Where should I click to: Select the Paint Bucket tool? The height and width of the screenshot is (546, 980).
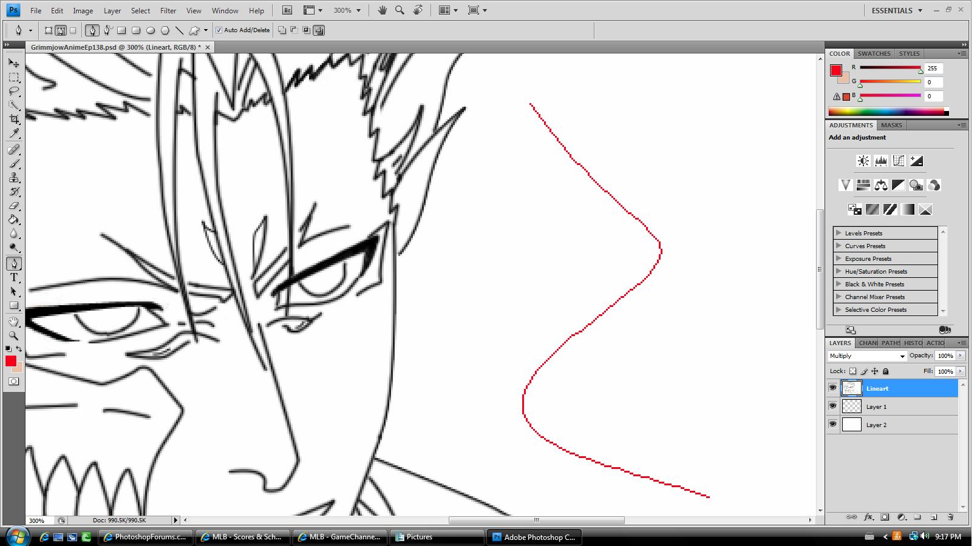[14, 220]
